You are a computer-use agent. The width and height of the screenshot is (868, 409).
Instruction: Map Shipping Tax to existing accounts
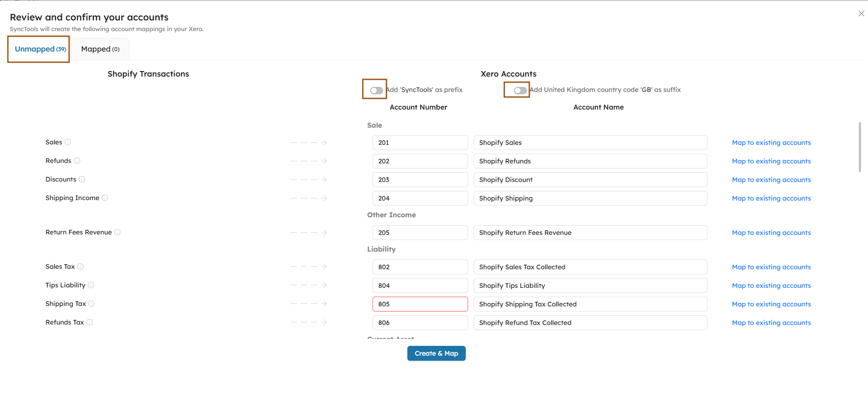[772, 304]
